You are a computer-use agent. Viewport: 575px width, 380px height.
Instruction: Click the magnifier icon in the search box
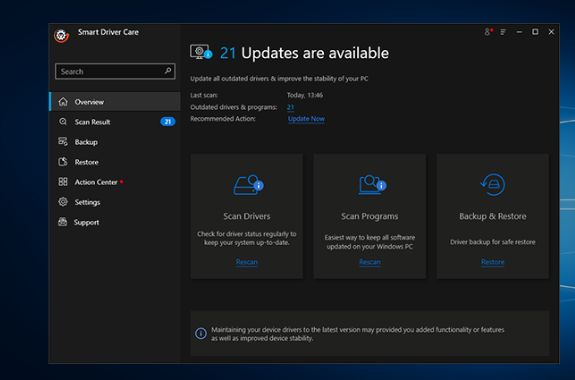point(168,71)
